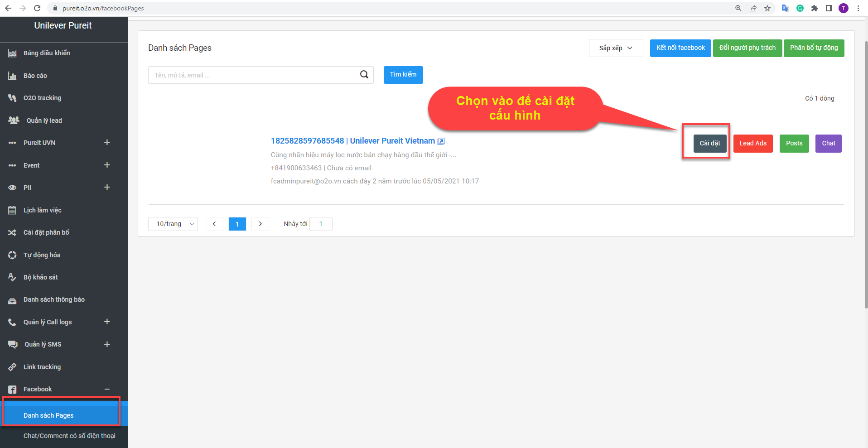Viewport: 868px width, 448px height.
Task: Click the red Lead Ads button
Action: 753,144
